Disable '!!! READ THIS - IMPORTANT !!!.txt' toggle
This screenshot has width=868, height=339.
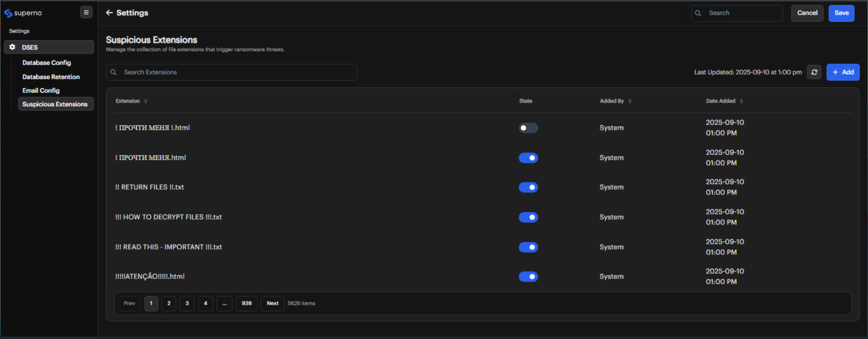528,247
